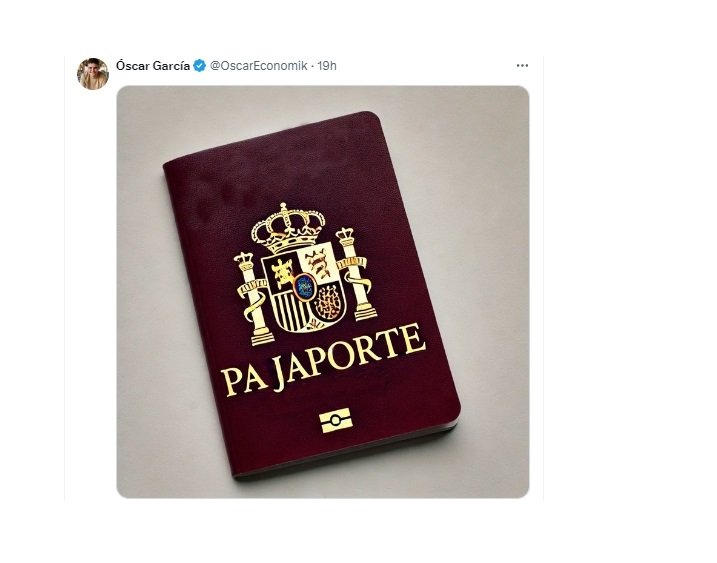Screen dimensions: 717x563
Task: Open the three-dot more options menu
Action: (x=522, y=66)
